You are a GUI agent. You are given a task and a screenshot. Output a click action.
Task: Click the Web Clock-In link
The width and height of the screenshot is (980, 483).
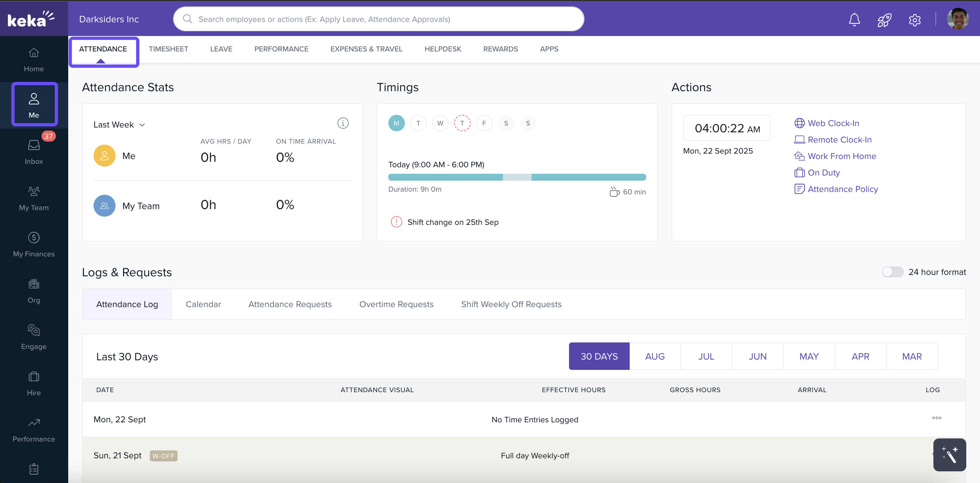coord(833,123)
